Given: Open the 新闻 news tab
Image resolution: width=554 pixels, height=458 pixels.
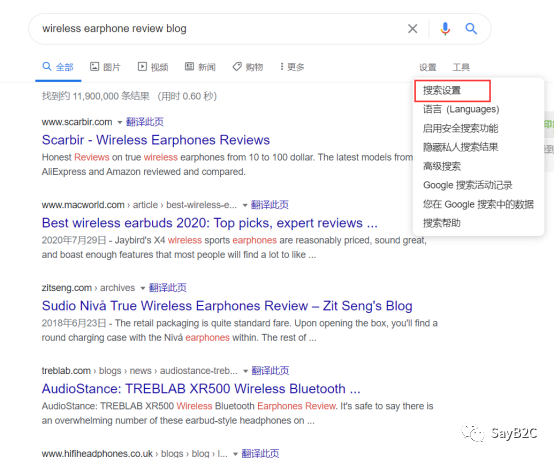Looking at the screenshot, I should click(x=200, y=67).
